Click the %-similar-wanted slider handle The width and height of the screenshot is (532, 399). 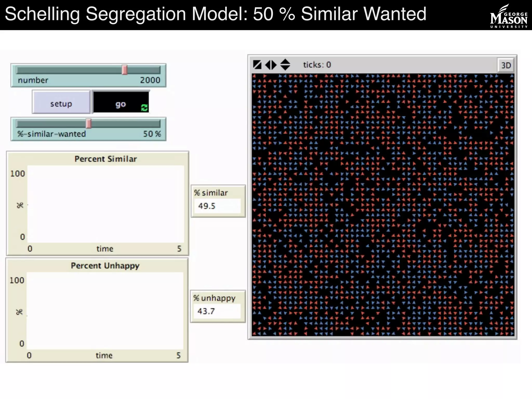pyautogui.click(x=89, y=124)
